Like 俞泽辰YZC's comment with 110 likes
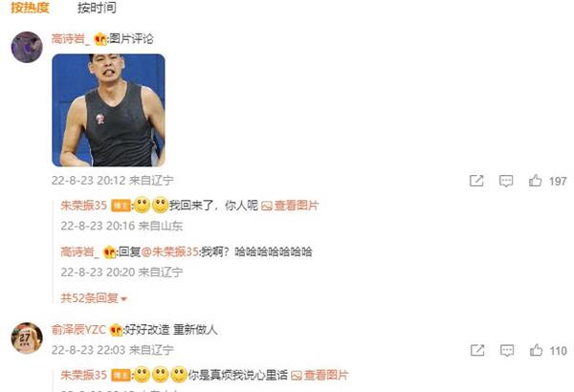Image resolution: width=574 pixels, height=392 pixels. (x=536, y=350)
